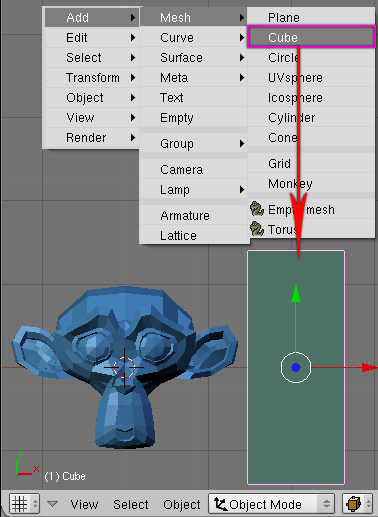This screenshot has height=517, width=378.
Task: Add a Text object
Action: click(x=193, y=97)
